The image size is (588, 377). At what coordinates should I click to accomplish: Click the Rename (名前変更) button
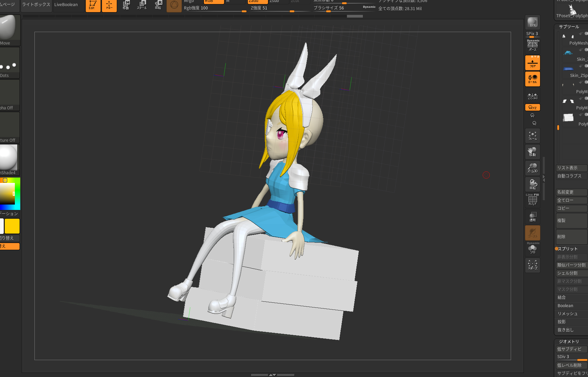click(572, 192)
